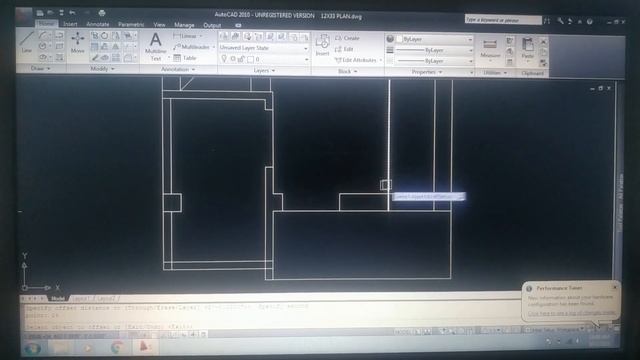
Task: Click the New file icon in quick access toolbar
Action: pyautogui.click(x=40, y=13)
